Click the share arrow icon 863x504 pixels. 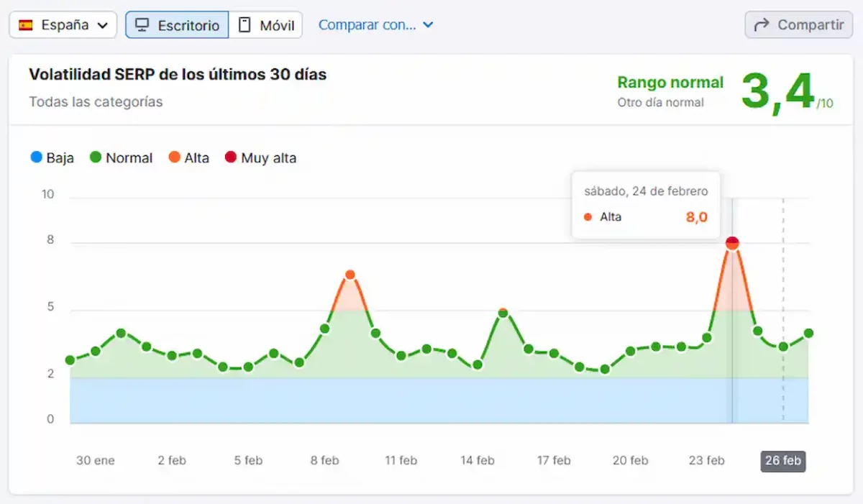(761, 25)
